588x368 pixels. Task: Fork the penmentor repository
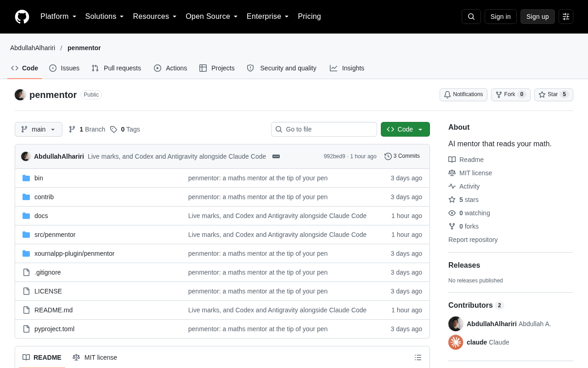pos(511,95)
